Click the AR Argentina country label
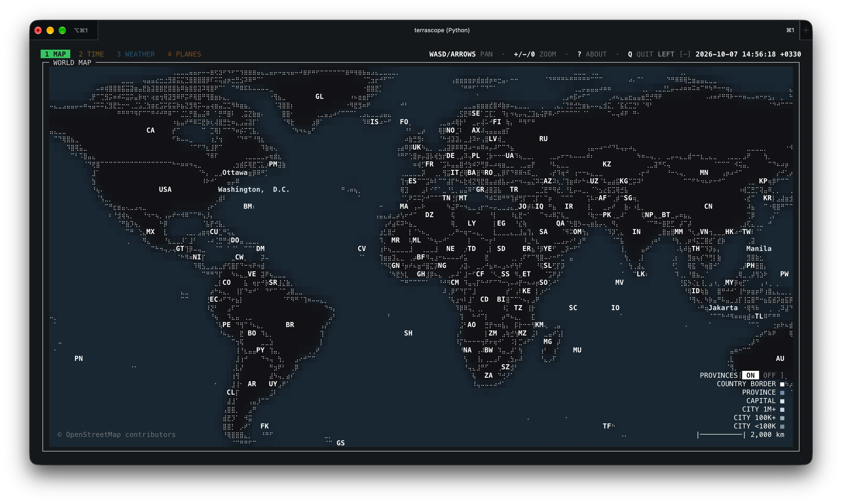Screen dimensions: 842x504 [252, 384]
